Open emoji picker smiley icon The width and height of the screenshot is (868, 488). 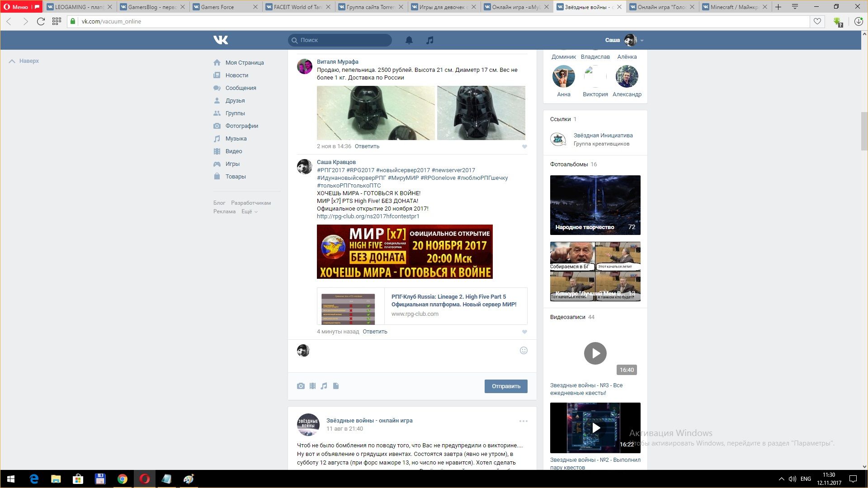click(524, 351)
